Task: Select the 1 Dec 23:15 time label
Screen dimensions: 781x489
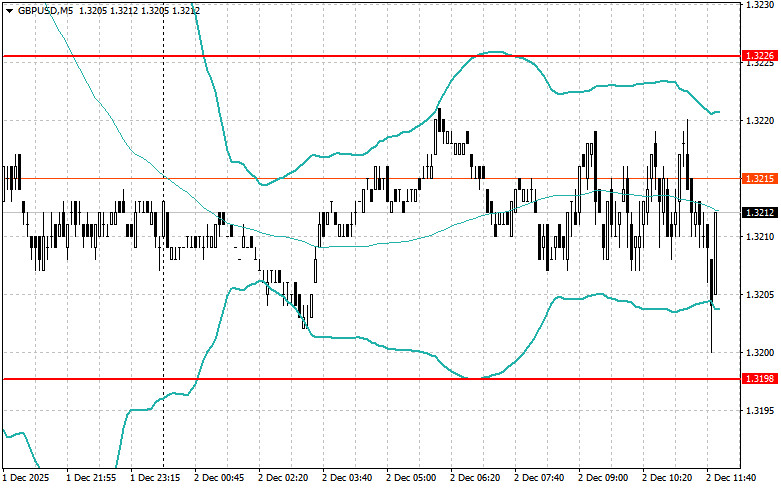Action: tap(155, 478)
